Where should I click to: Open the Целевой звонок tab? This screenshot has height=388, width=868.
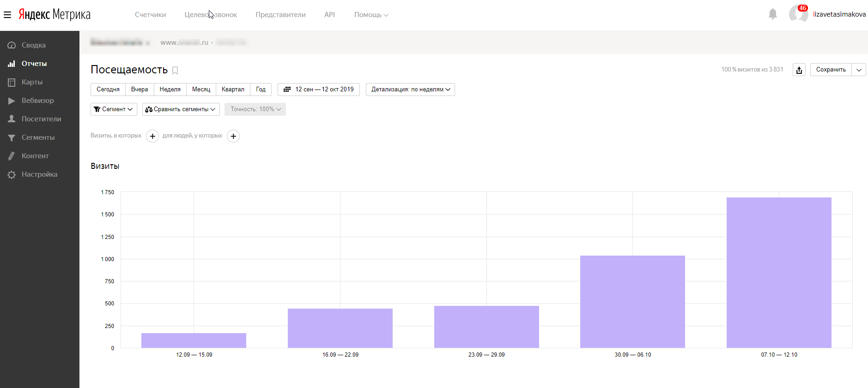pos(211,15)
